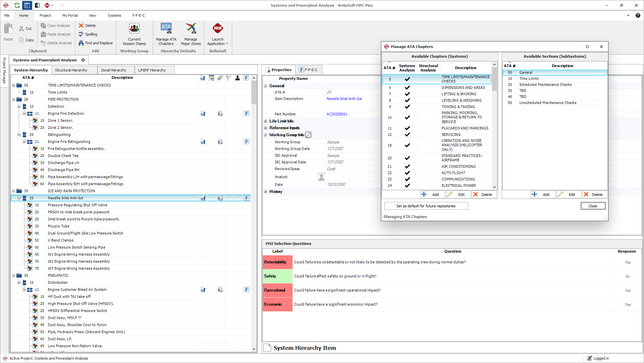644x363 pixels.
Task: Collapse the FIRE PROTECTION tree node
Action: coord(14,99)
